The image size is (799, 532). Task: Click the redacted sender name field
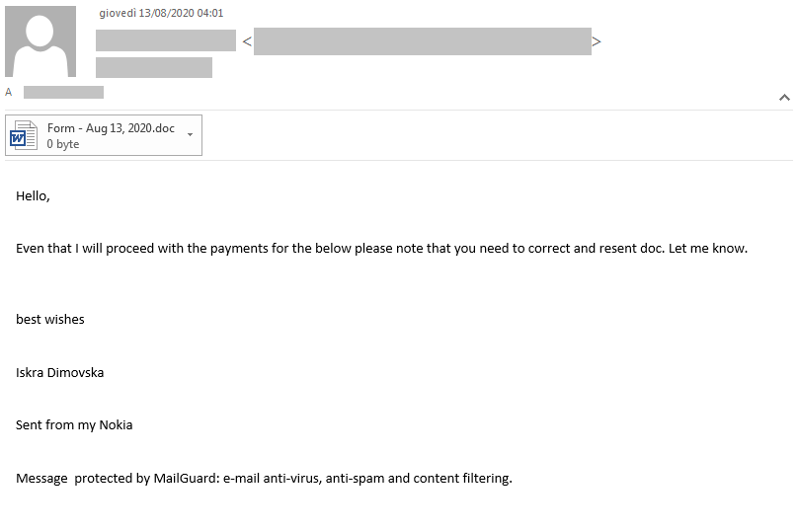tap(166, 40)
